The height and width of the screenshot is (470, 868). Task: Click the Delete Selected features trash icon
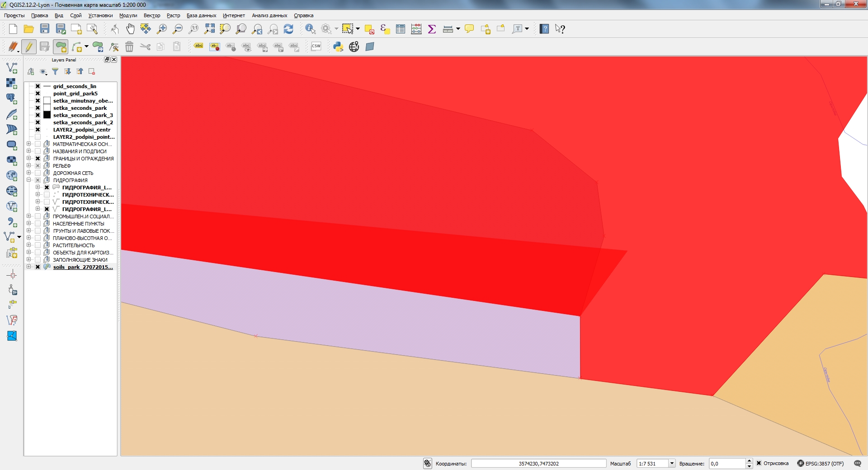click(x=129, y=47)
